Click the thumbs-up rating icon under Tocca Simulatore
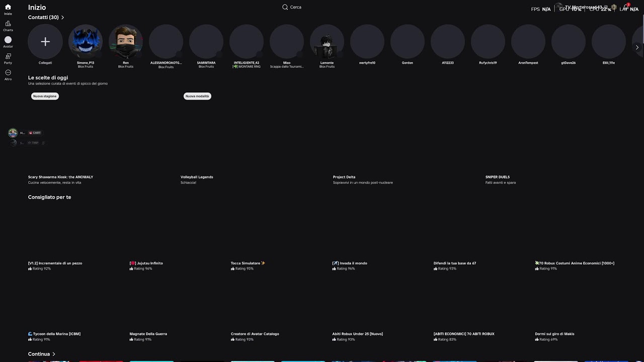644x362 pixels. [x=232, y=268]
